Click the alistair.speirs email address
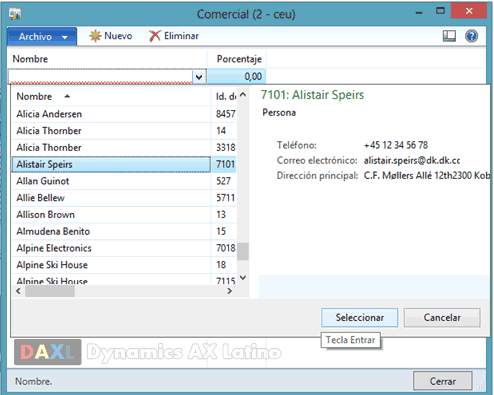Screen dimensions: 494x395 point(412,161)
